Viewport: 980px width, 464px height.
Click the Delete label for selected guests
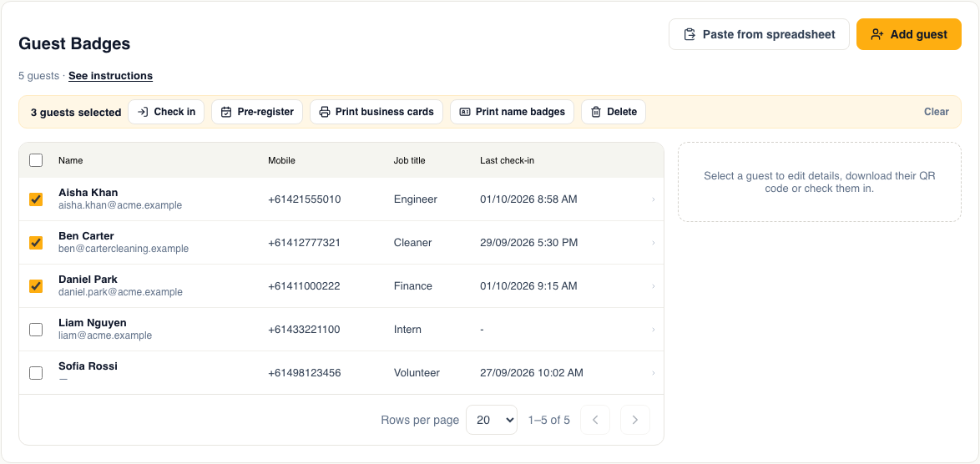622,112
